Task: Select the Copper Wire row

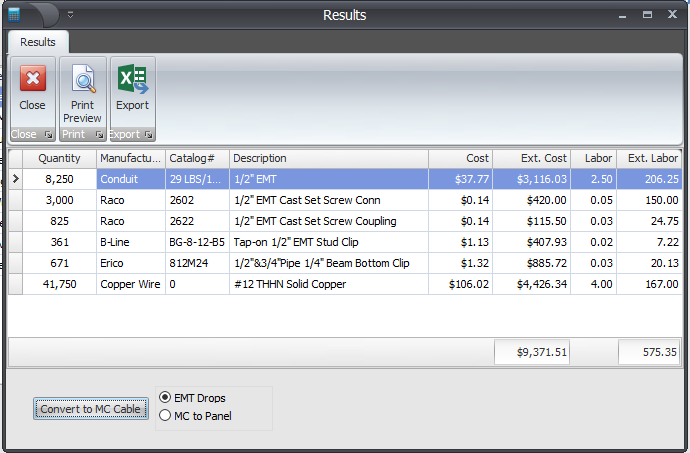Action: (300, 284)
